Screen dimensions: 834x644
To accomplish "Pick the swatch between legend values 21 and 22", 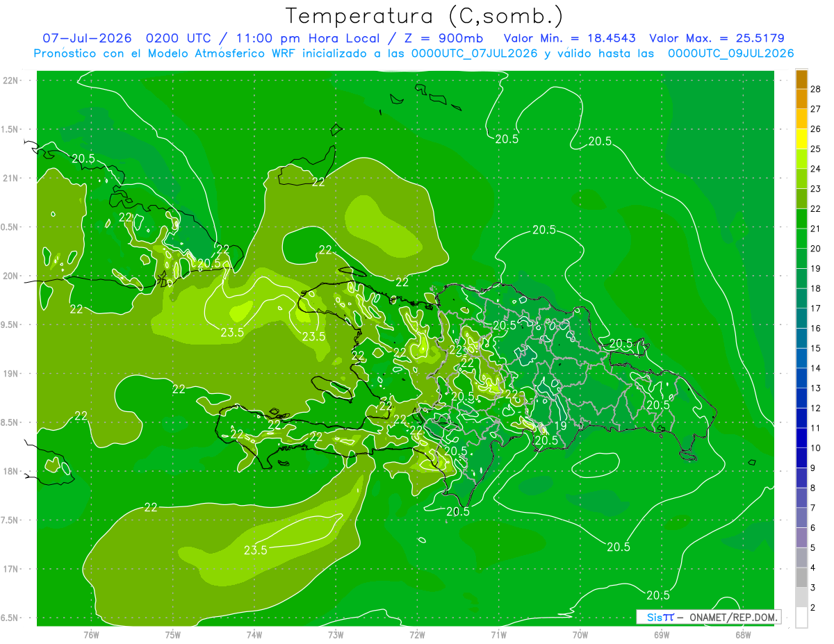I will [801, 219].
